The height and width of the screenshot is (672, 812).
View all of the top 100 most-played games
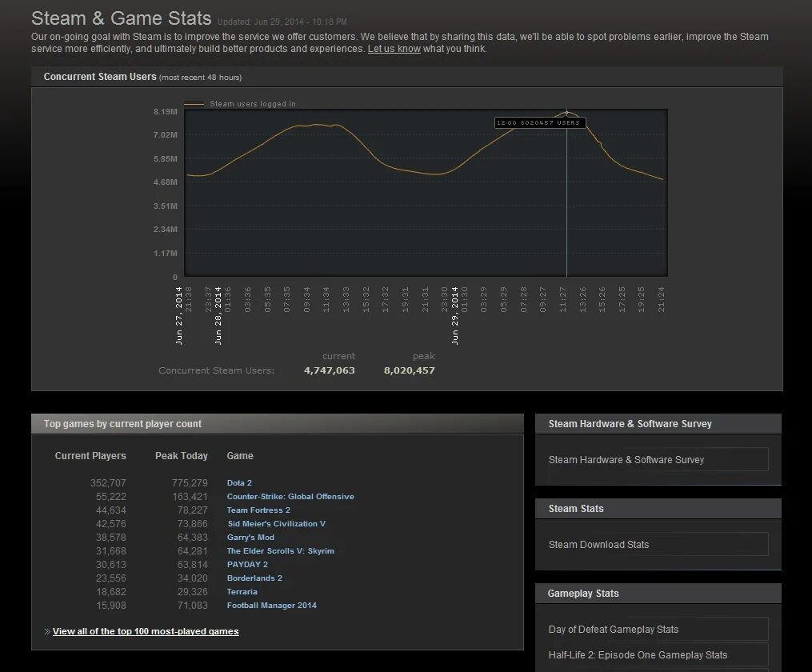click(146, 631)
